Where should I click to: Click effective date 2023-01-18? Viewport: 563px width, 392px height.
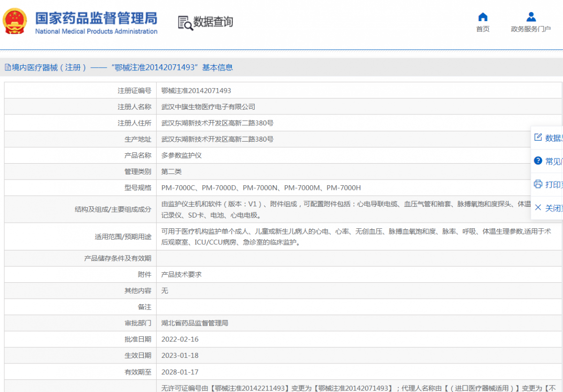click(x=180, y=355)
